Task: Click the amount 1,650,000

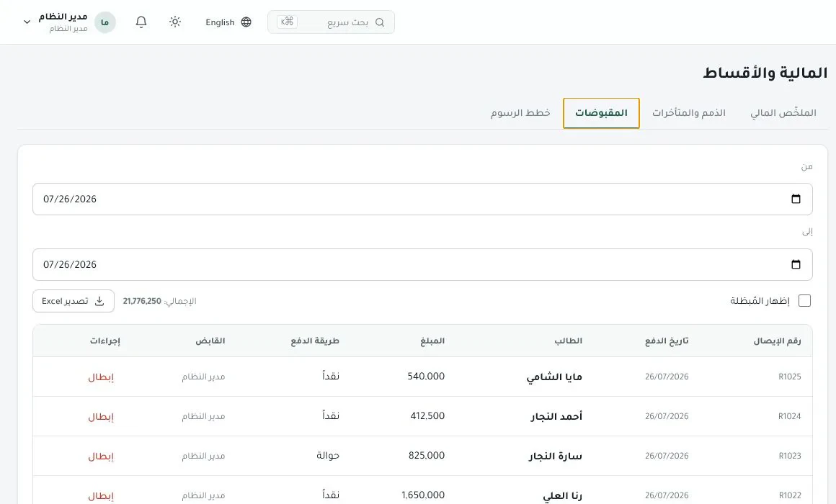Action: click(x=423, y=495)
